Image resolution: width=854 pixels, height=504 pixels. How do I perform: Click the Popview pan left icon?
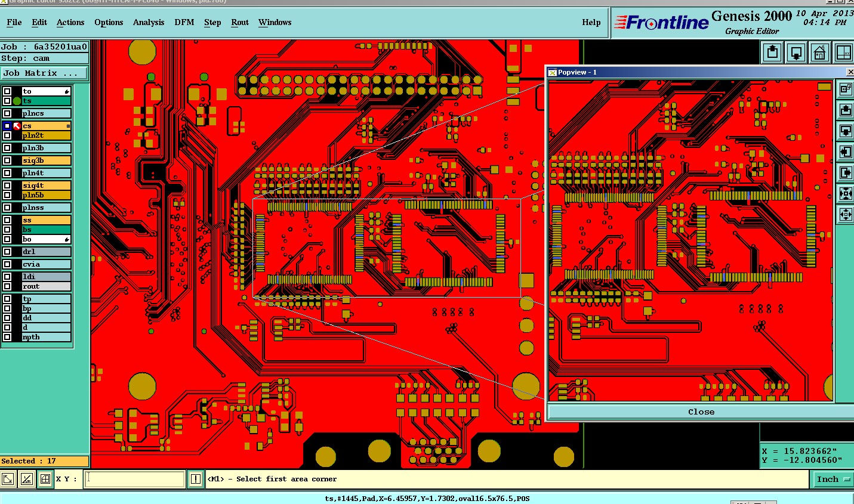[x=845, y=151]
